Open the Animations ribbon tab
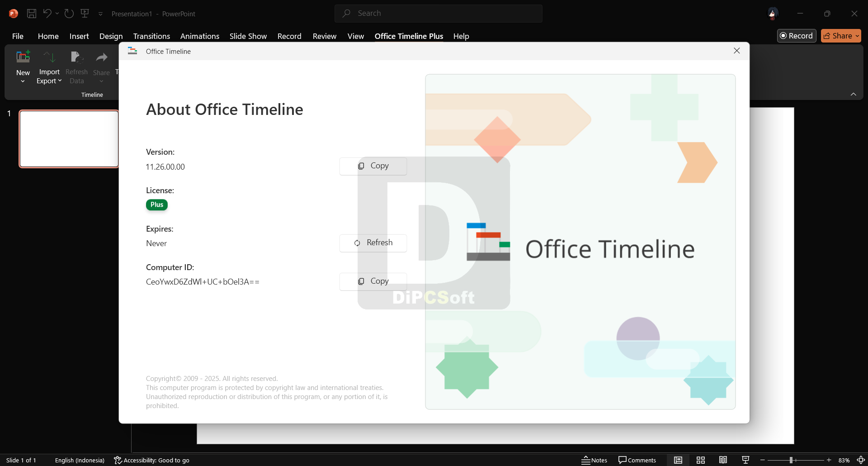The height and width of the screenshot is (466, 868). point(199,36)
